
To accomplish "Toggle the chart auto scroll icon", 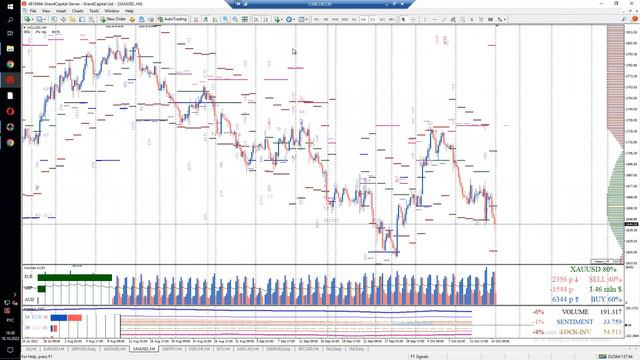I will (x=256, y=19).
